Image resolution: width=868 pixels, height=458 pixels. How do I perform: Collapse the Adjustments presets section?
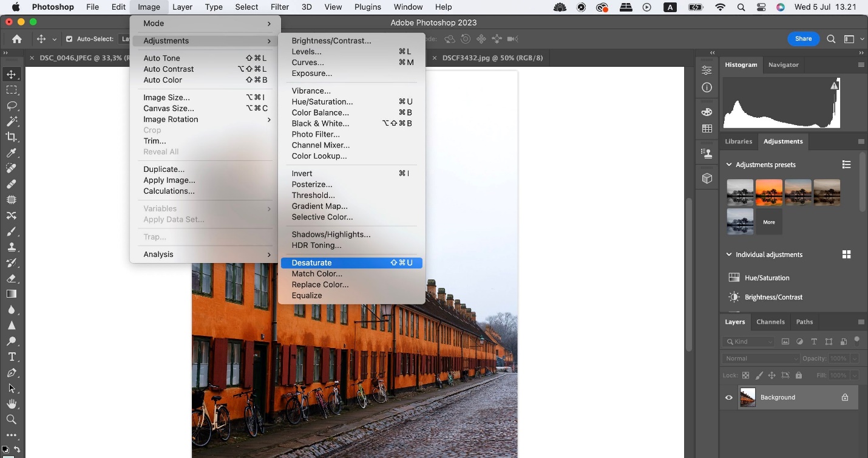point(729,165)
